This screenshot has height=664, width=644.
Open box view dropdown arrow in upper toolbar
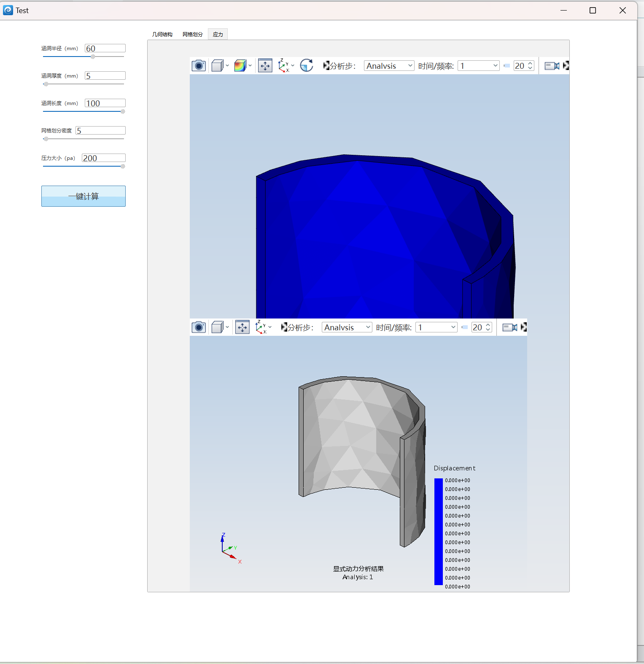click(x=227, y=66)
